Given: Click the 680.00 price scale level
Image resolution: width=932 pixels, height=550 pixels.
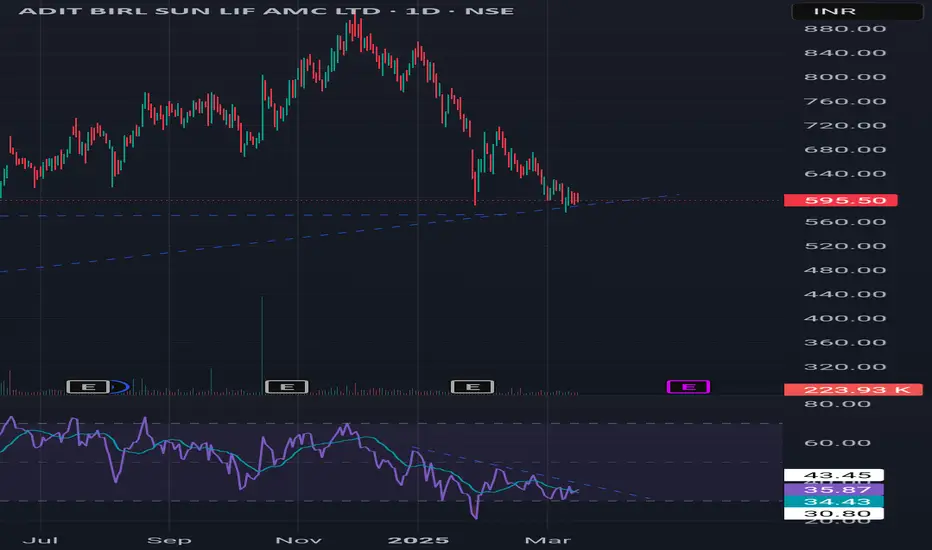Looking at the screenshot, I should click(x=845, y=150).
